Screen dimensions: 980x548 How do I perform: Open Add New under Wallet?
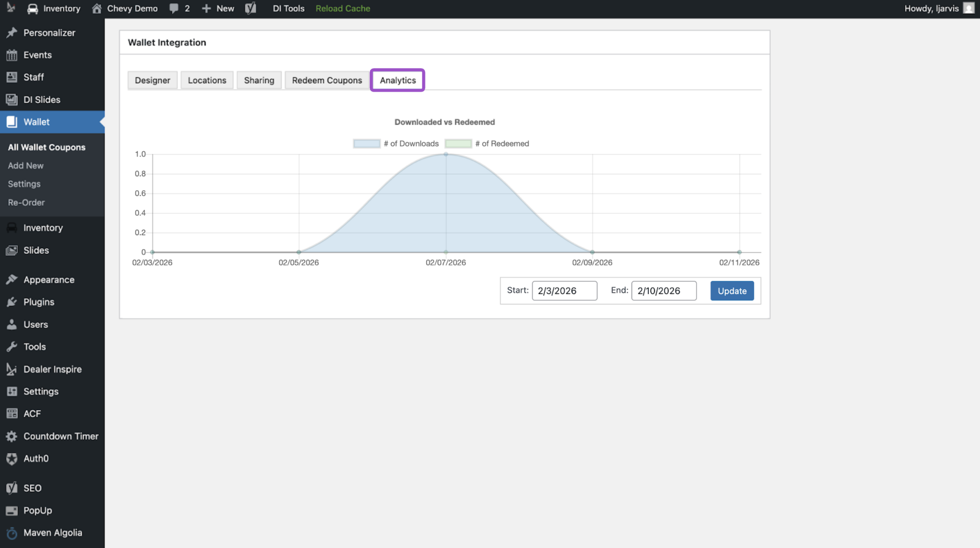click(26, 166)
